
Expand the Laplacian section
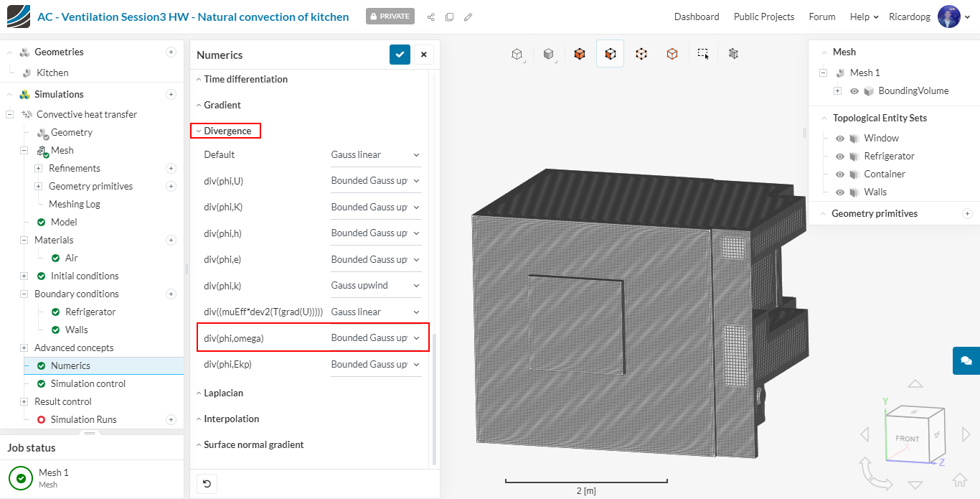pos(220,393)
